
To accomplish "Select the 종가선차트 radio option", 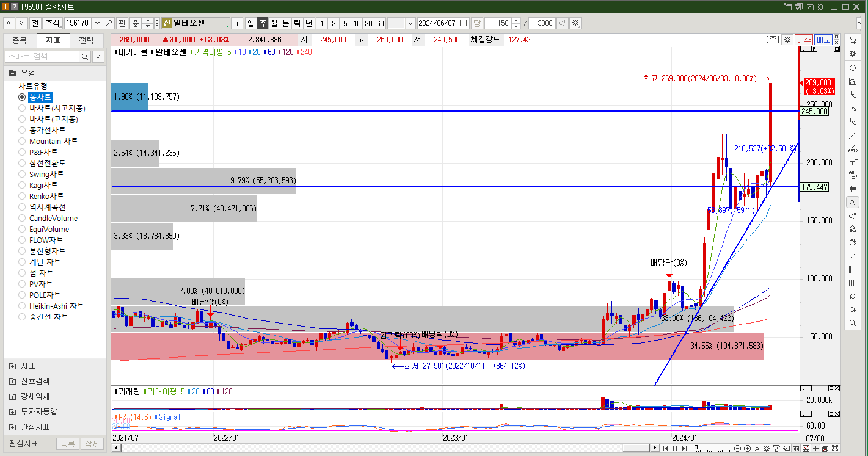I will (22, 130).
